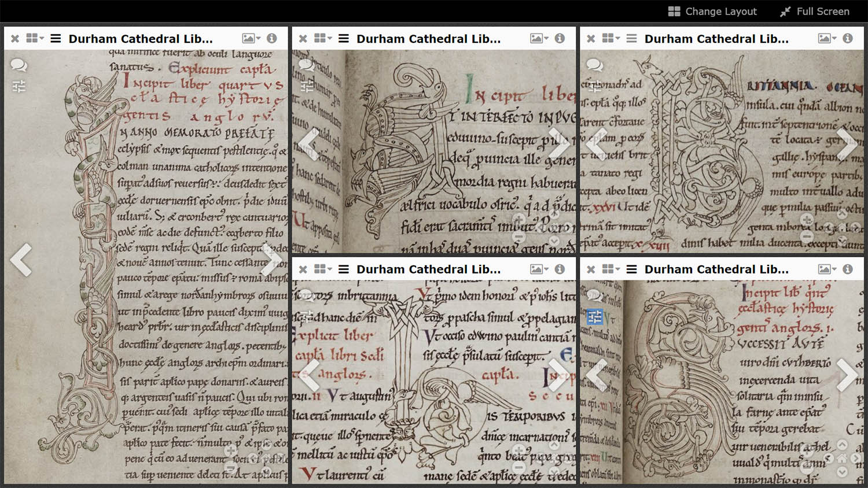
Task: Open slot layout dropdown in leftmost tall window
Action: tap(35, 38)
